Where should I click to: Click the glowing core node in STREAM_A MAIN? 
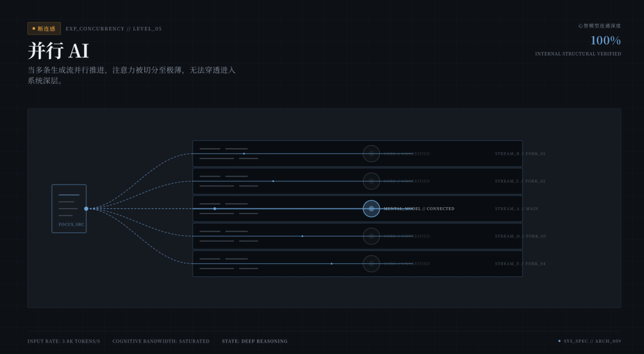[371, 209]
